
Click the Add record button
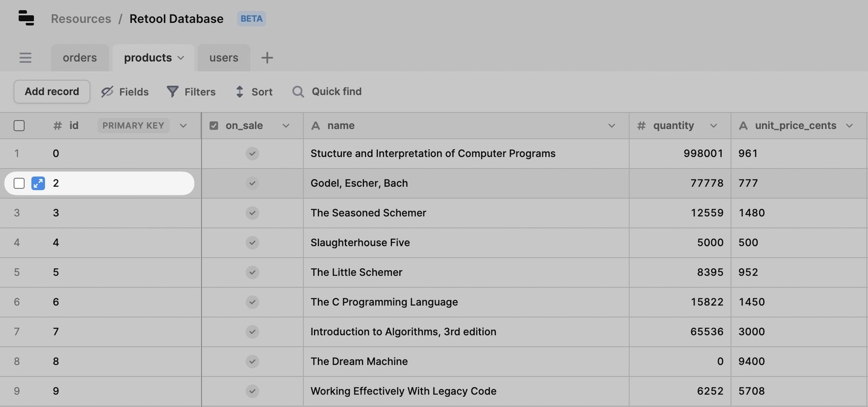point(52,92)
